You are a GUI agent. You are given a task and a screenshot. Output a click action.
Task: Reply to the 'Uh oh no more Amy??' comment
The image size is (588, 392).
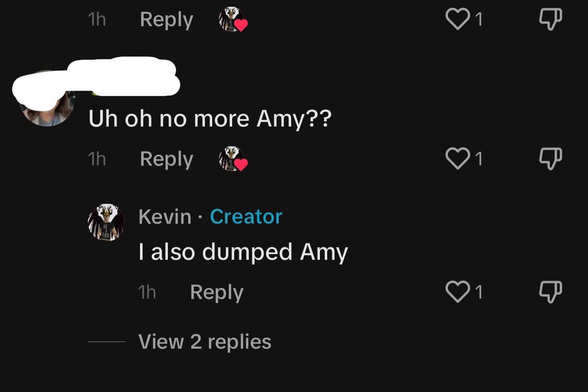click(167, 159)
